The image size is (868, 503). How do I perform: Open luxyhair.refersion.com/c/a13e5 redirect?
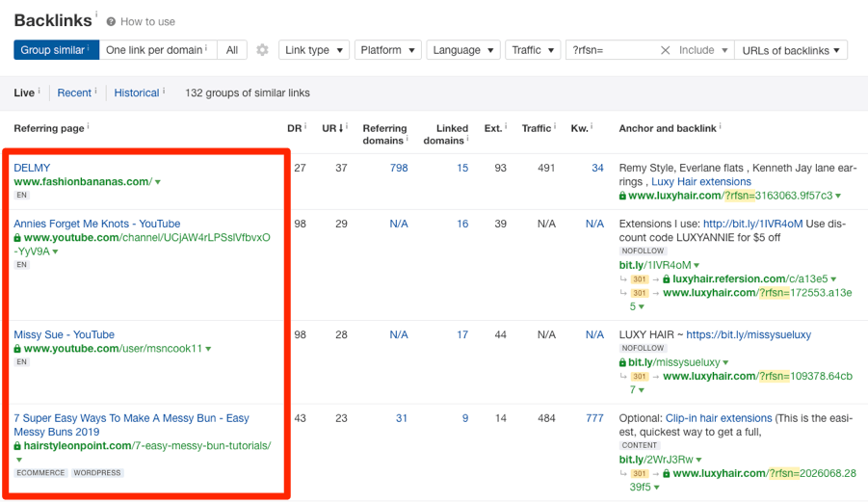[x=750, y=278]
